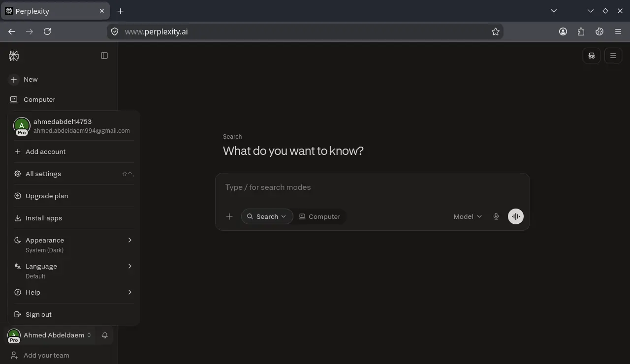
Task: Open the browser application menu
Action: pos(618,31)
